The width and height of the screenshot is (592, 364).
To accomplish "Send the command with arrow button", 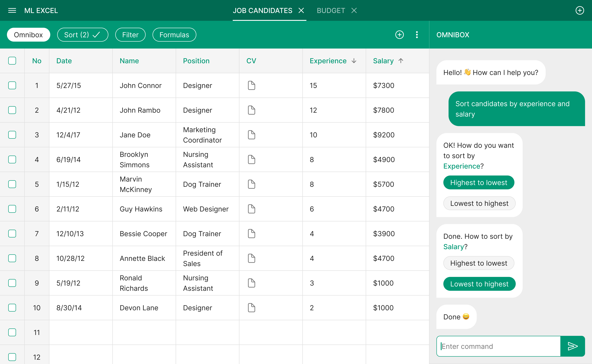I will [572, 346].
